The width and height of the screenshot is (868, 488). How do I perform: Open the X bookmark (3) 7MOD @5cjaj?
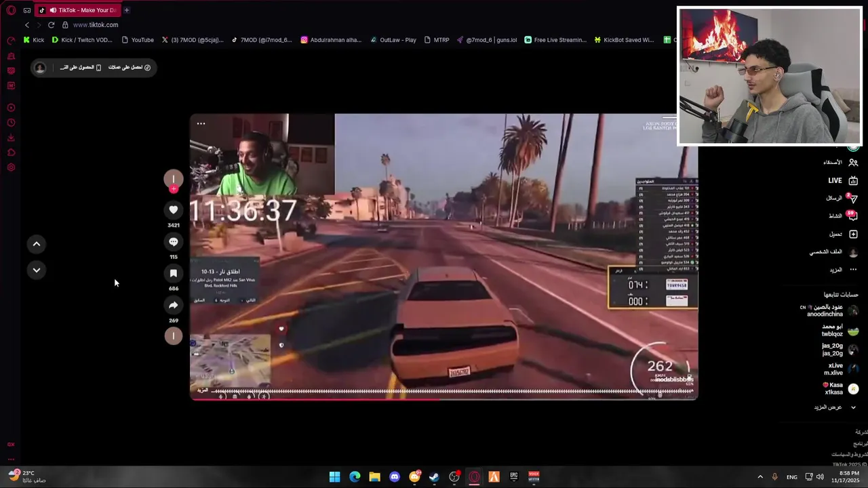coord(193,40)
